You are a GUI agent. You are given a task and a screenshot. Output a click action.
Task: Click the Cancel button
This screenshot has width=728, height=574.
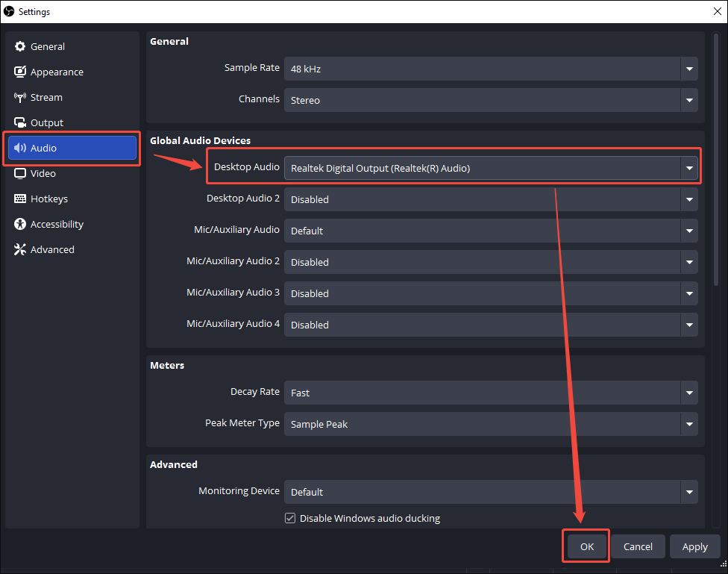pyautogui.click(x=638, y=546)
